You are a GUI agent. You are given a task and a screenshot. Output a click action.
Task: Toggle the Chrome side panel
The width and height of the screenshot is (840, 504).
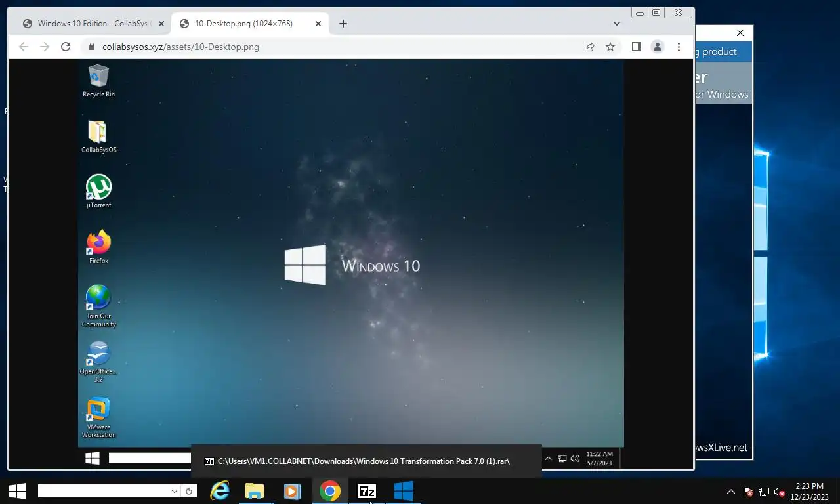point(636,47)
